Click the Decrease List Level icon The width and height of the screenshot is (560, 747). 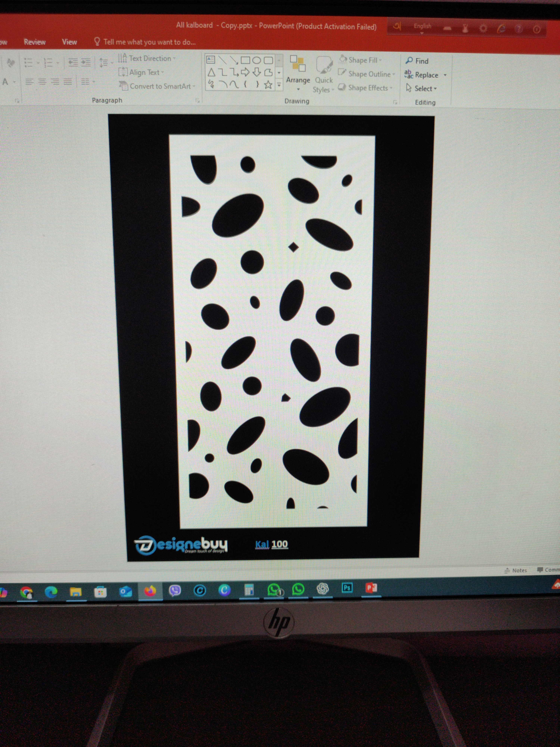click(x=73, y=62)
